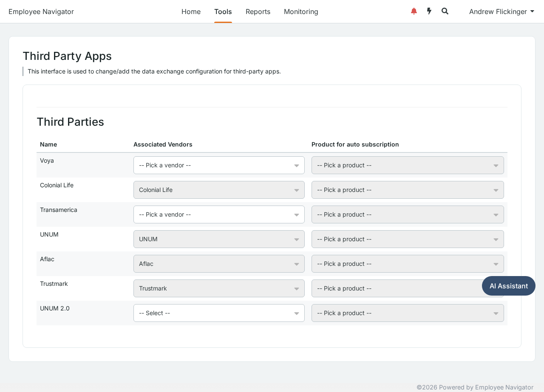Open the vendor dropdown for Aflac
The width and height of the screenshot is (544, 392).
tap(219, 264)
